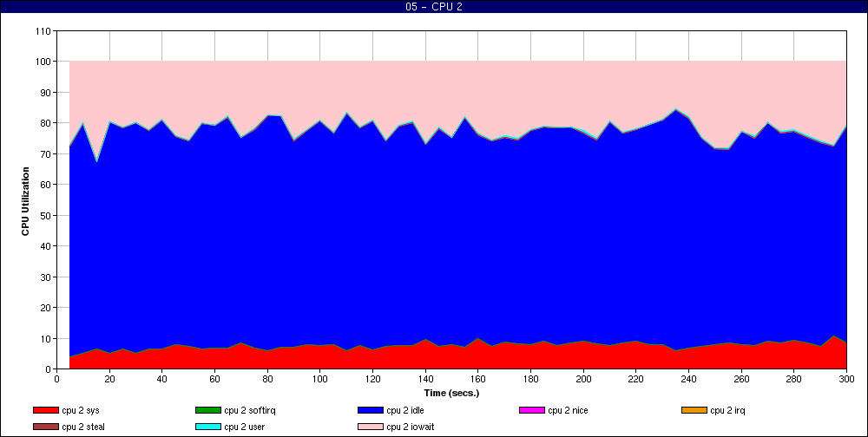Viewport: 868px width, 437px height.
Task: Click the brown cpu 2 steal legend swatch
Action: coord(45,427)
